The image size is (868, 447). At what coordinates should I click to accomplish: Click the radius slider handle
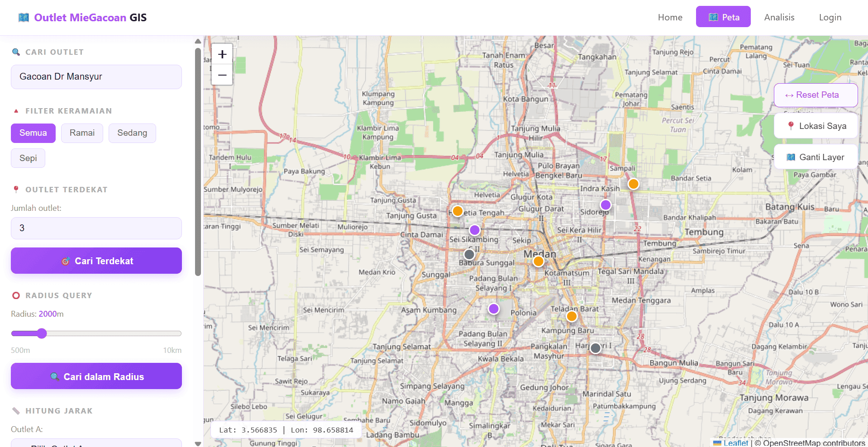(42, 333)
